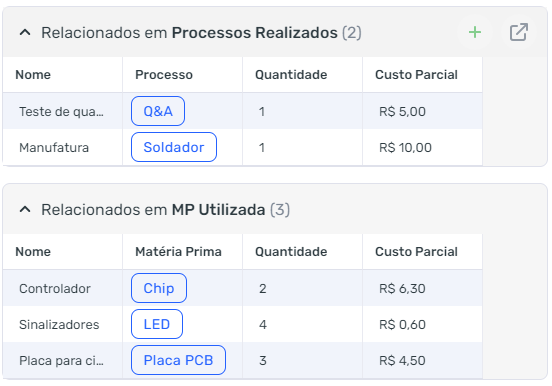
Task: Sort Processos table by Custo Parcial header
Action: click(416, 75)
